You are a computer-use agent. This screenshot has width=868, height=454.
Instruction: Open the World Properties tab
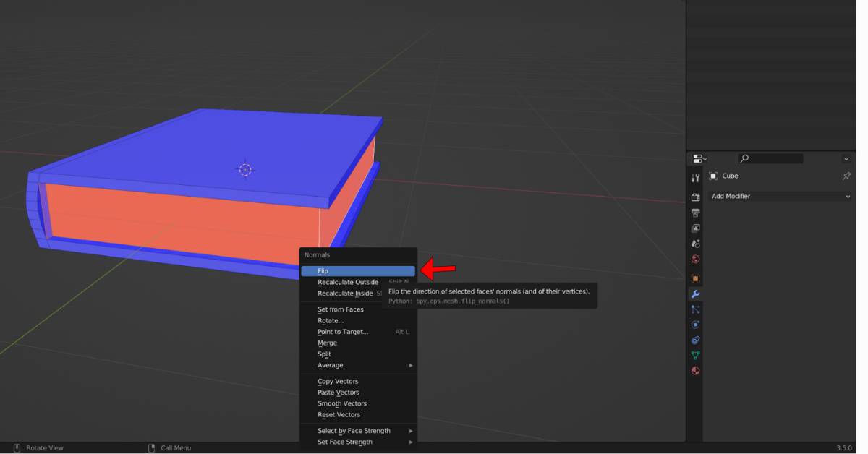point(694,259)
